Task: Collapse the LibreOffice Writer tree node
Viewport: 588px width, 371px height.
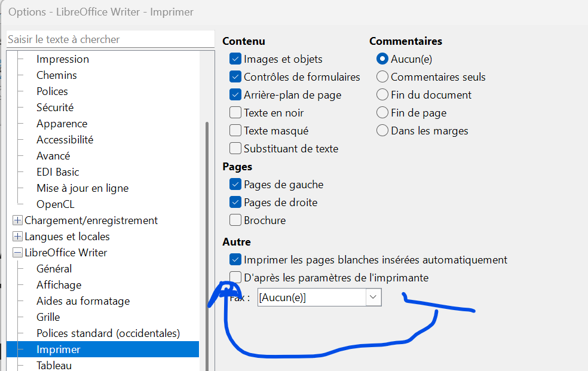Action: pos(17,253)
